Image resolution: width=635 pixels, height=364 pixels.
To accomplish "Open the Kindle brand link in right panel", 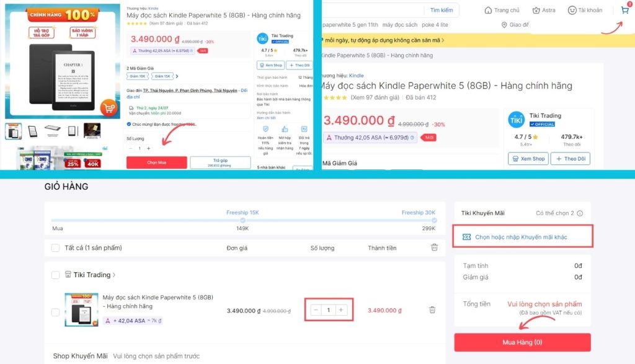I will tap(357, 76).
